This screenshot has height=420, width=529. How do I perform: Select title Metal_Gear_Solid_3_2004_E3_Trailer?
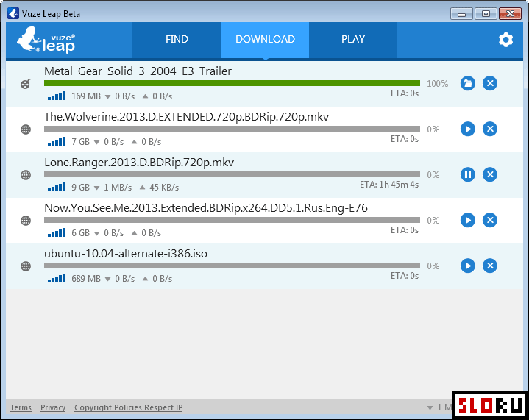pos(138,71)
